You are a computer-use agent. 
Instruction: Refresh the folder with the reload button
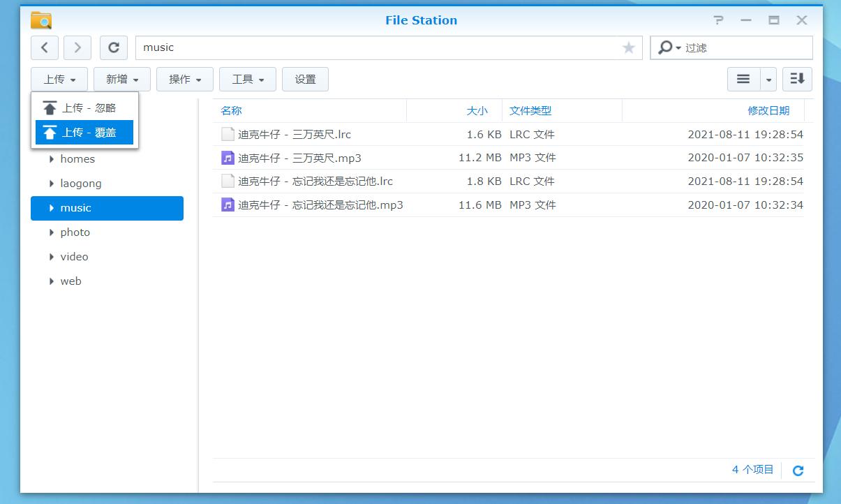pos(114,47)
